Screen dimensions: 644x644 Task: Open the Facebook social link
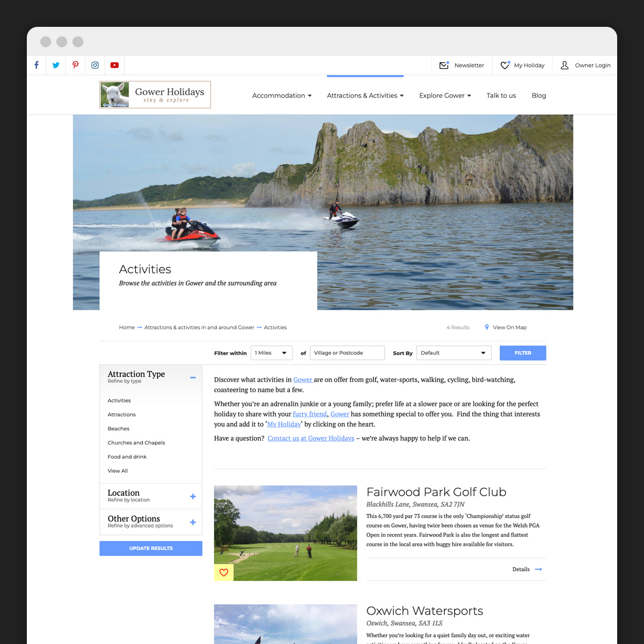pyautogui.click(x=36, y=65)
